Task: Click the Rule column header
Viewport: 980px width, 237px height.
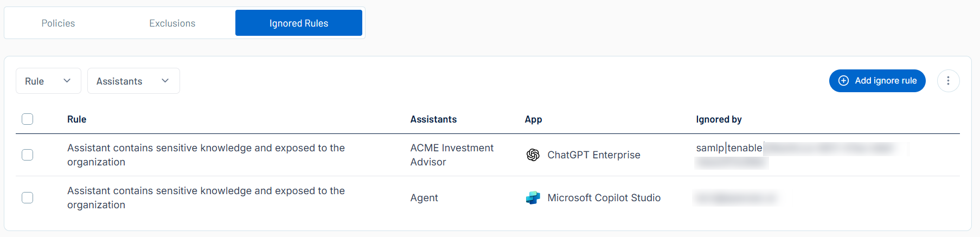Action: tap(76, 119)
